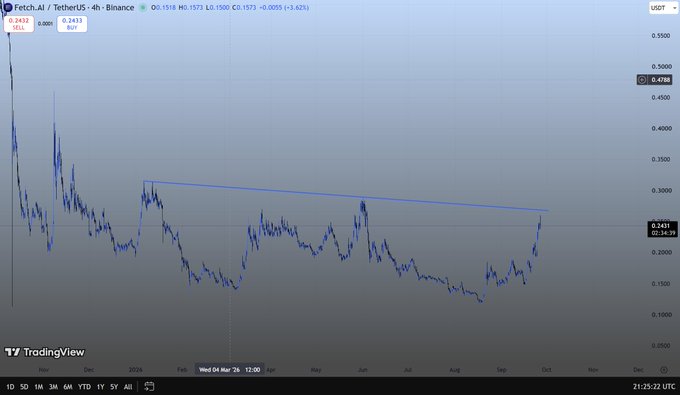Viewport: 680px width, 395px height.
Task: Click the green market status dot
Action: (143, 7)
